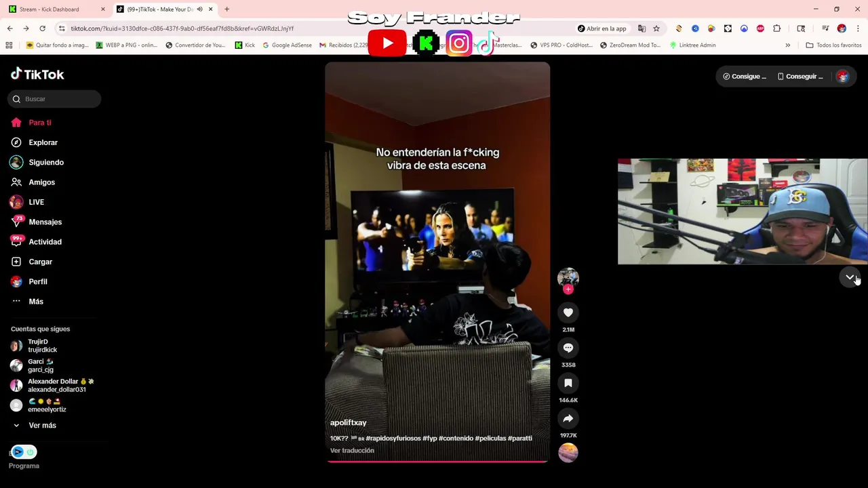Go back with browser back arrow
Screen dimensions: 868x488
point(9,28)
